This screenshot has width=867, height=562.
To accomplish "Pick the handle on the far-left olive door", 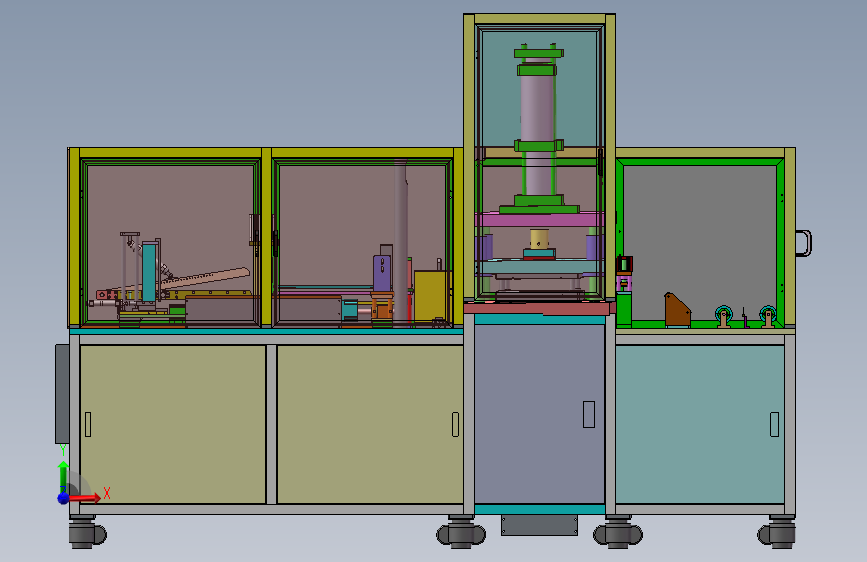I will pyautogui.click(x=88, y=424).
